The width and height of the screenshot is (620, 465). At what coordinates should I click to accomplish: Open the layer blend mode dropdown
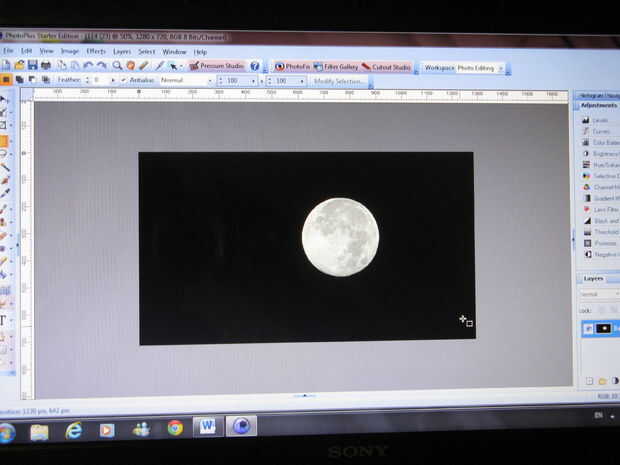pyautogui.click(x=599, y=294)
